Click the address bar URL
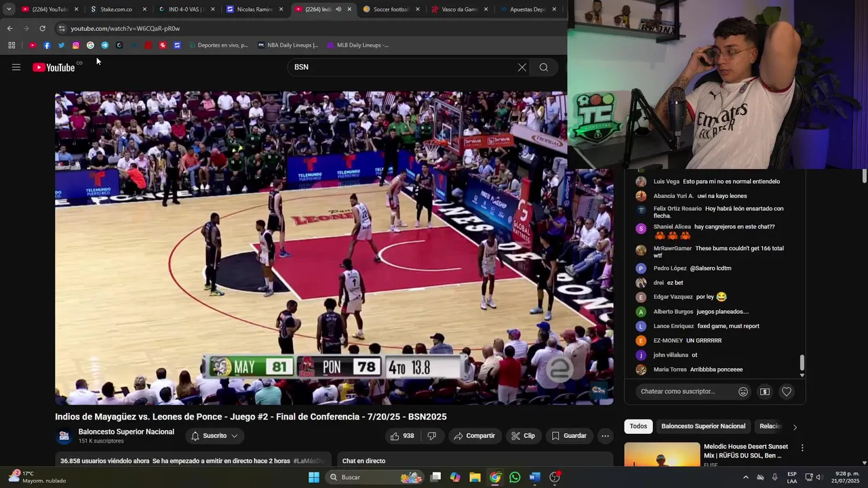Image resolution: width=868 pixels, height=488 pixels. [125, 28]
